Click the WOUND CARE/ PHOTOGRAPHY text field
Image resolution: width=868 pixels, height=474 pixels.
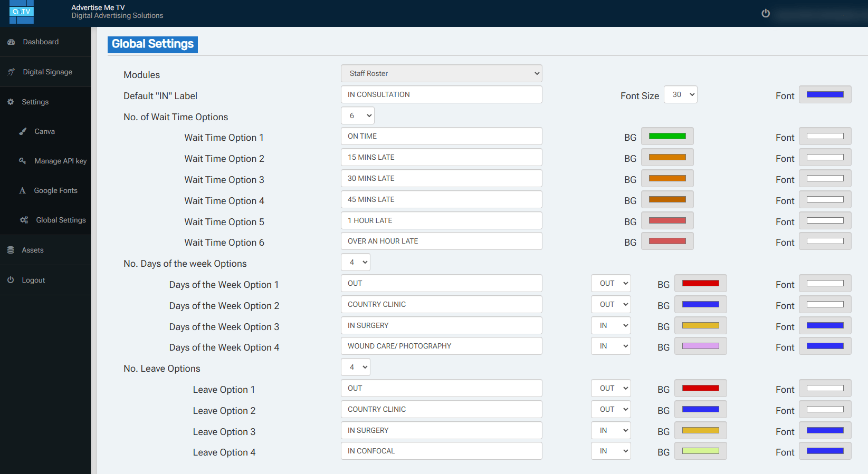[x=441, y=346]
